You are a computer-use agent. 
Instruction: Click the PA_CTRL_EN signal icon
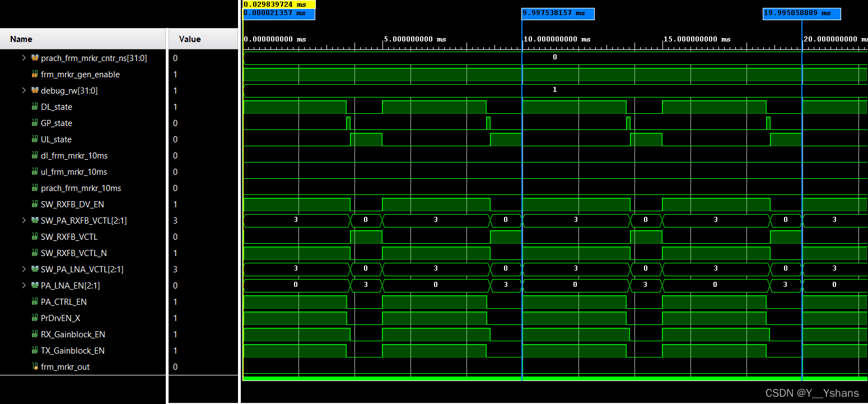click(x=35, y=301)
